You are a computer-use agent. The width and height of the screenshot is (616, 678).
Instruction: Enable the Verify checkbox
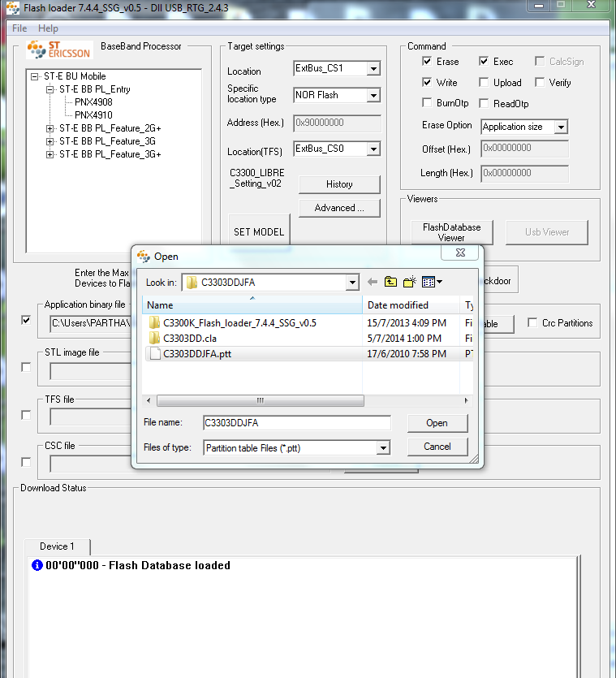point(540,82)
